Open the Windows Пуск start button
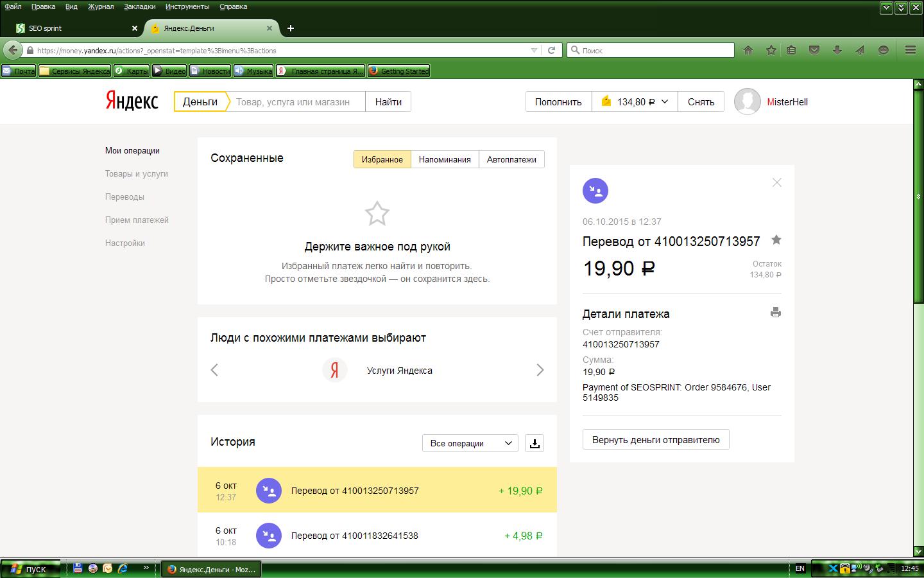924x578 pixels. pyautogui.click(x=30, y=569)
